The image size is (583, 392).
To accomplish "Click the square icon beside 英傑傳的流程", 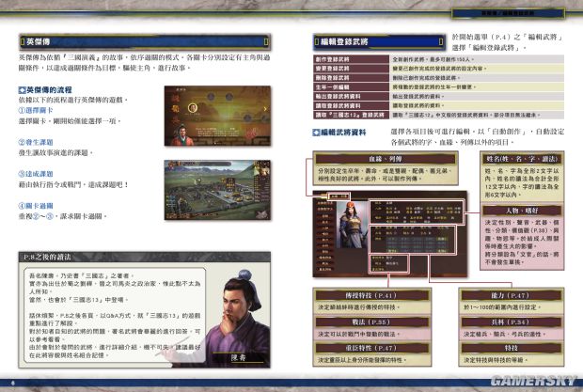I will point(22,90).
